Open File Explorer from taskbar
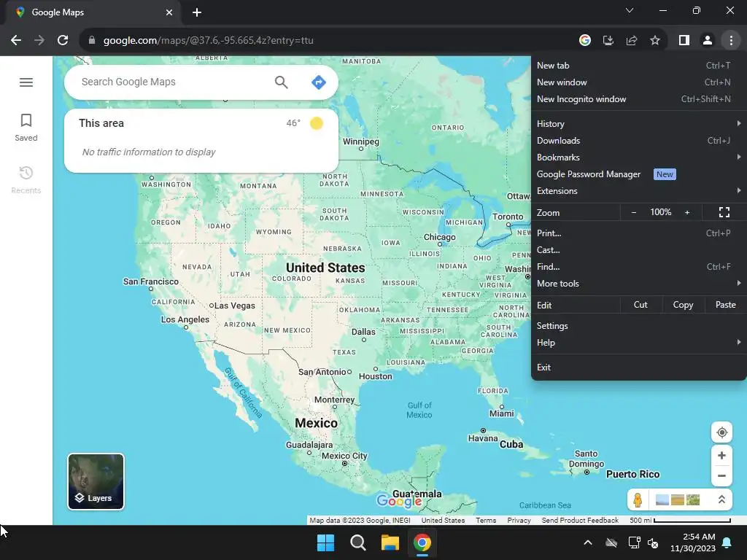Viewport: 747px width, 560px height. (x=390, y=542)
